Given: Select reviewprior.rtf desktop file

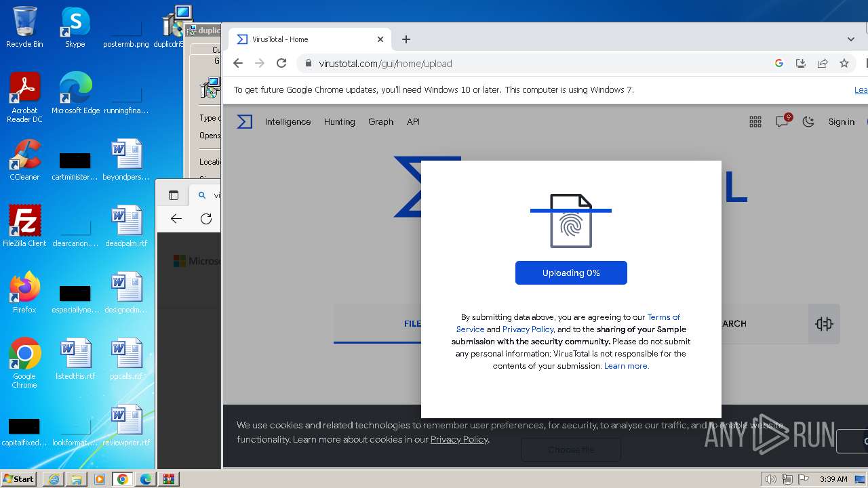Looking at the screenshot, I should point(126,426).
